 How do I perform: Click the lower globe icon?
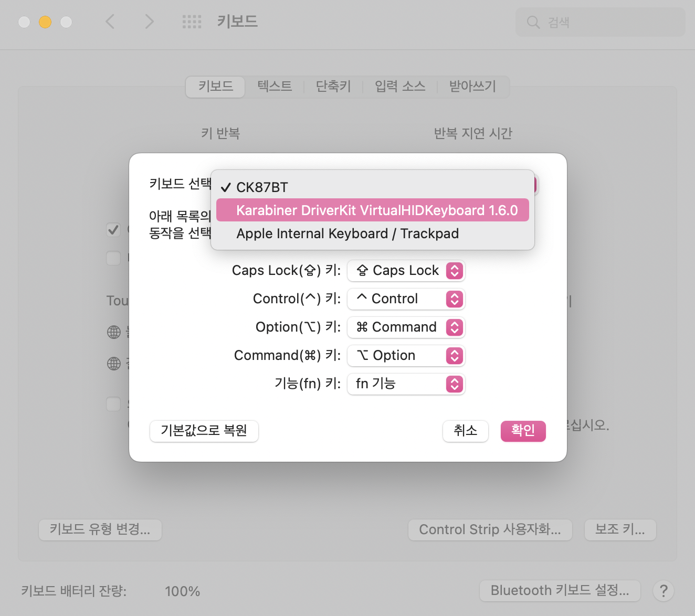[x=114, y=364]
